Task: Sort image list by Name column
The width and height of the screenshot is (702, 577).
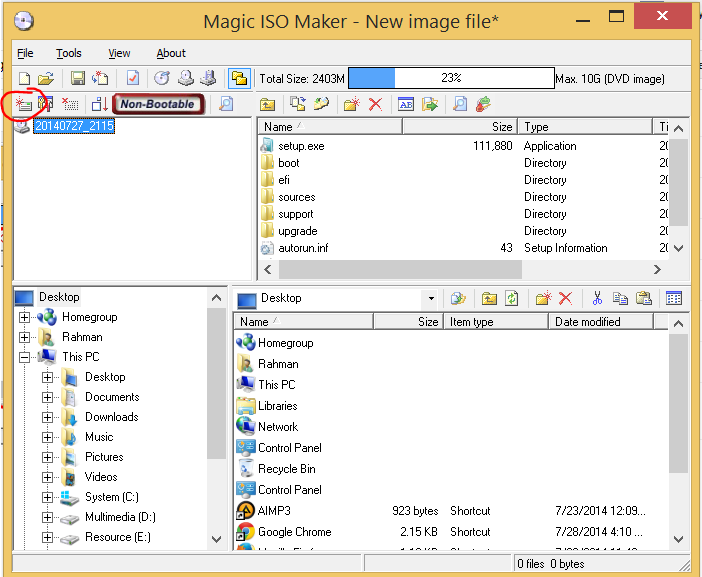Action: coord(330,127)
